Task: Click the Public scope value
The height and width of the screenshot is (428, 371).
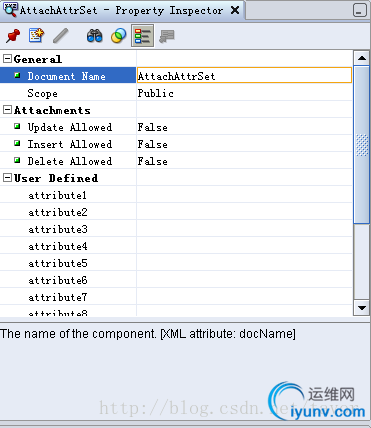Action: [156, 93]
